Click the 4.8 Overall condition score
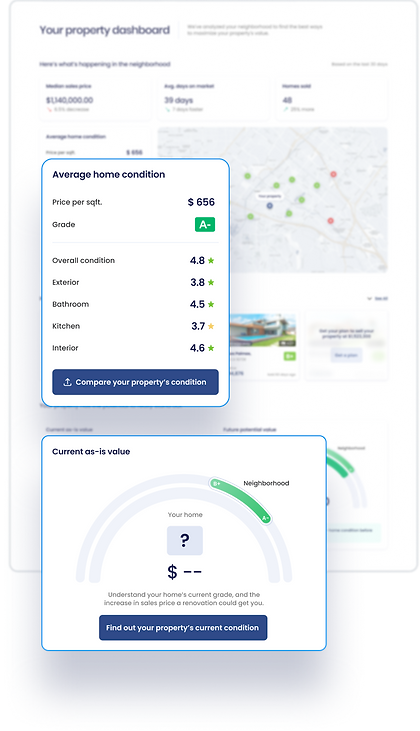This screenshot has height=731, width=420. [197, 261]
